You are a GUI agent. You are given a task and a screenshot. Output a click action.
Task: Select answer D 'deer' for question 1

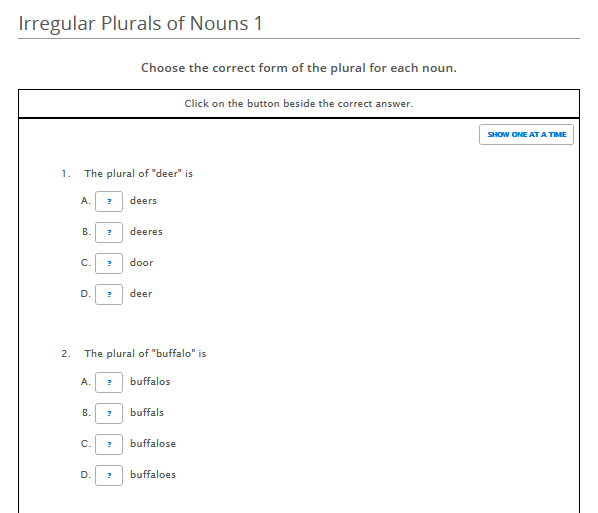109,294
